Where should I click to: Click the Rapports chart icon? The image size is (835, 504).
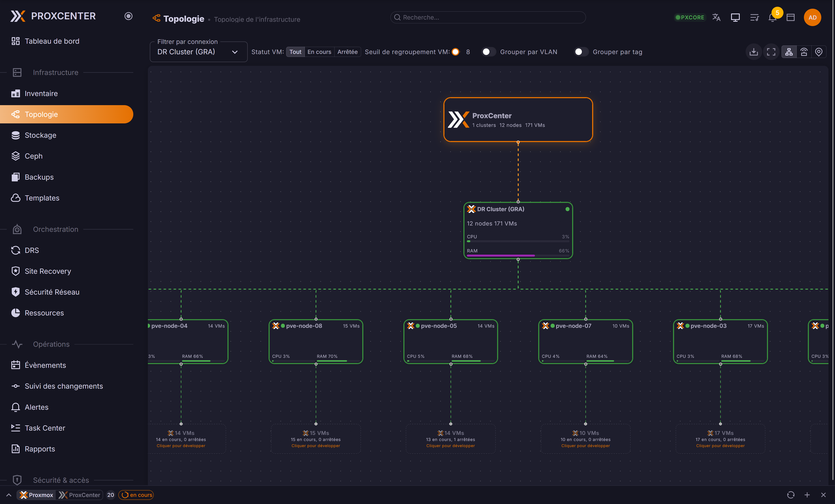[x=16, y=449]
